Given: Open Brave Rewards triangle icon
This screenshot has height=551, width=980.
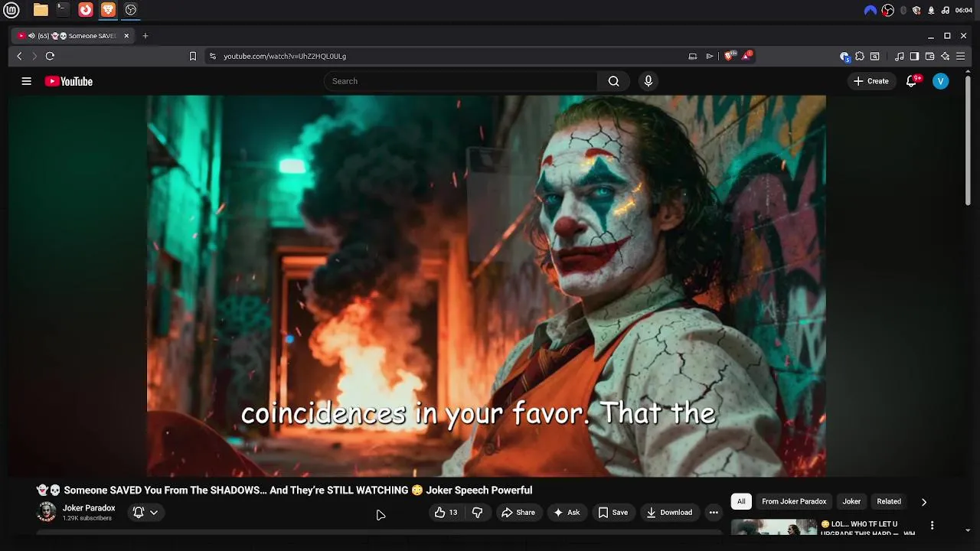Looking at the screenshot, I should click(x=747, y=56).
